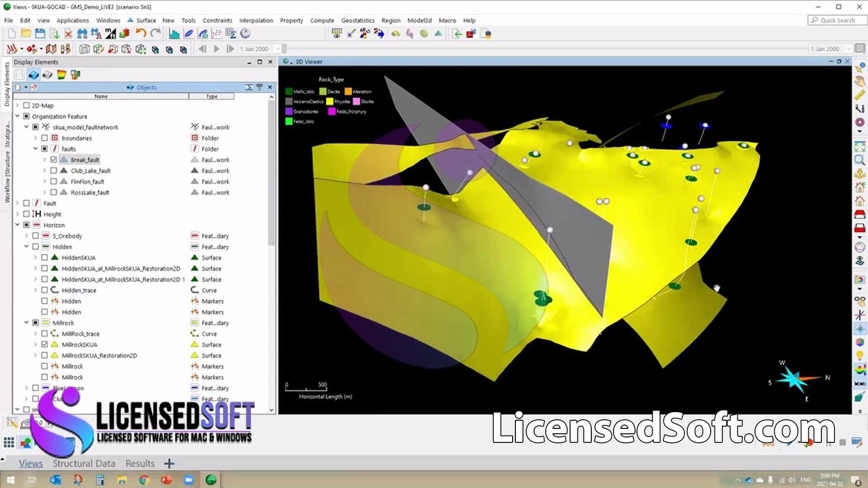The height and width of the screenshot is (488, 868).
Task: Select blue 3D block icon in Display Elements
Action: tap(34, 75)
